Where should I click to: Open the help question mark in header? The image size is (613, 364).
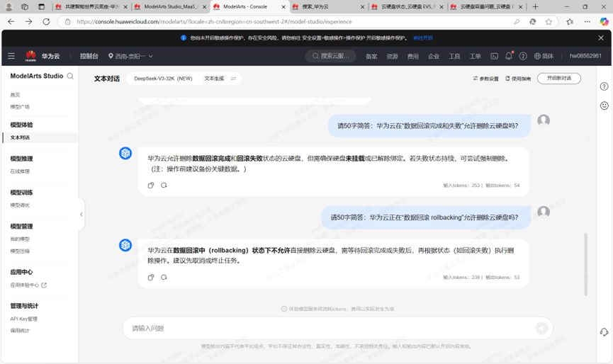(523, 56)
